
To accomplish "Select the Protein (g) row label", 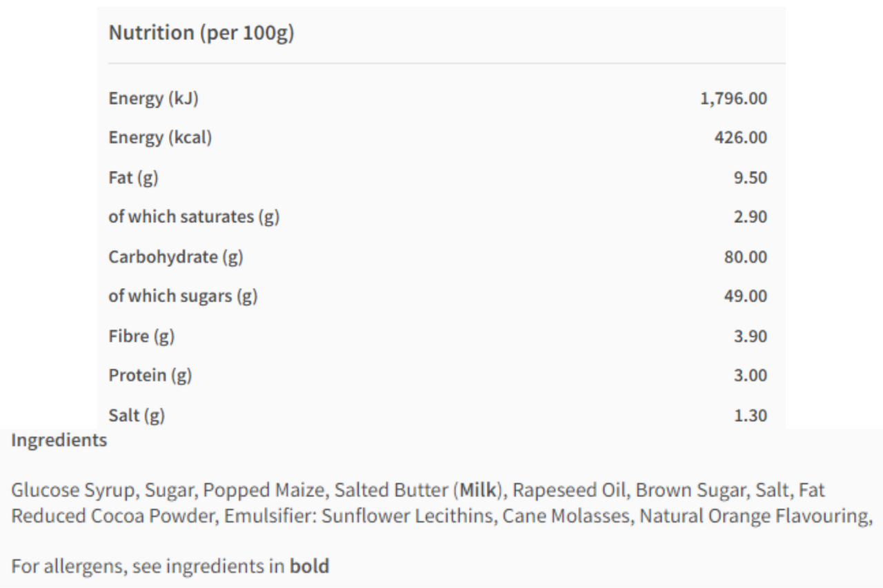I will [x=150, y=376].
